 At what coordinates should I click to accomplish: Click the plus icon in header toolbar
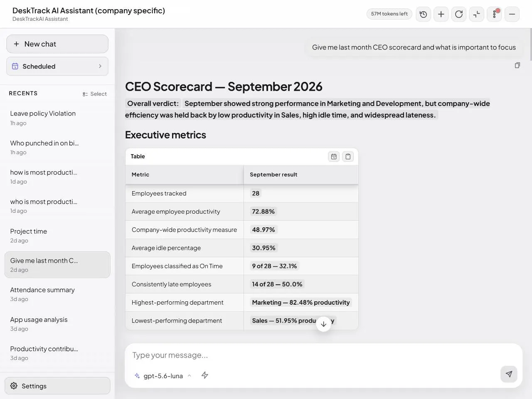441,14
